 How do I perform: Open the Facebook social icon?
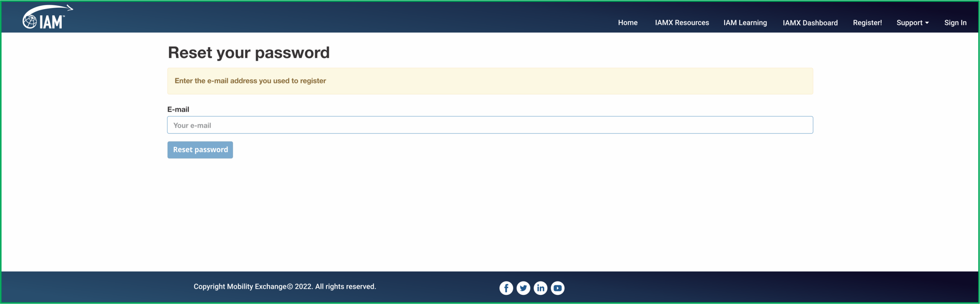[506, 288]
